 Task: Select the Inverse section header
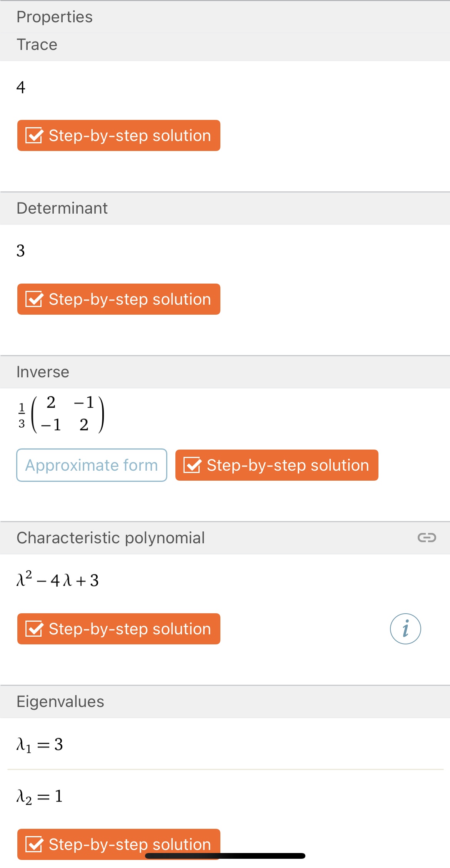tap(43, 372)
